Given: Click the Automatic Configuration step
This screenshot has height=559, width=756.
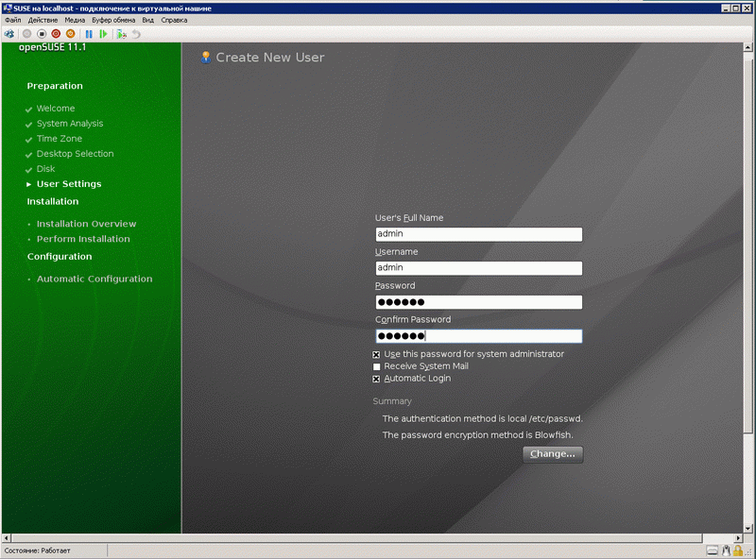Looking at the screenshot, I should (94, 279).
